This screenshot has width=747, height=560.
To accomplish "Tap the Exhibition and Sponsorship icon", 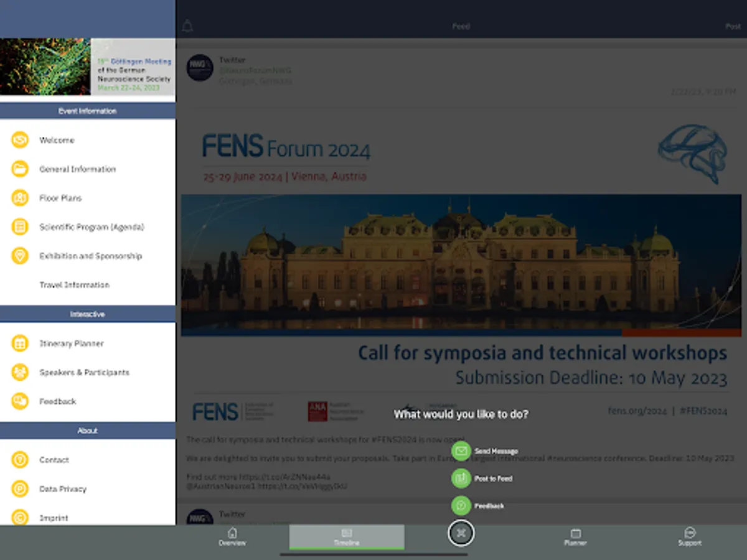I will [20, 256].
